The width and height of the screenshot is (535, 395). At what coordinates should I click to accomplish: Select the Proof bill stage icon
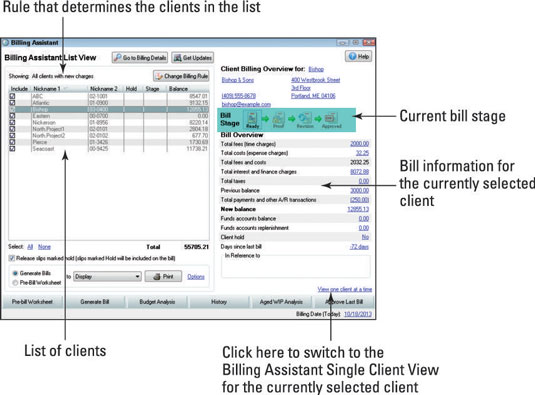[278, 119]
